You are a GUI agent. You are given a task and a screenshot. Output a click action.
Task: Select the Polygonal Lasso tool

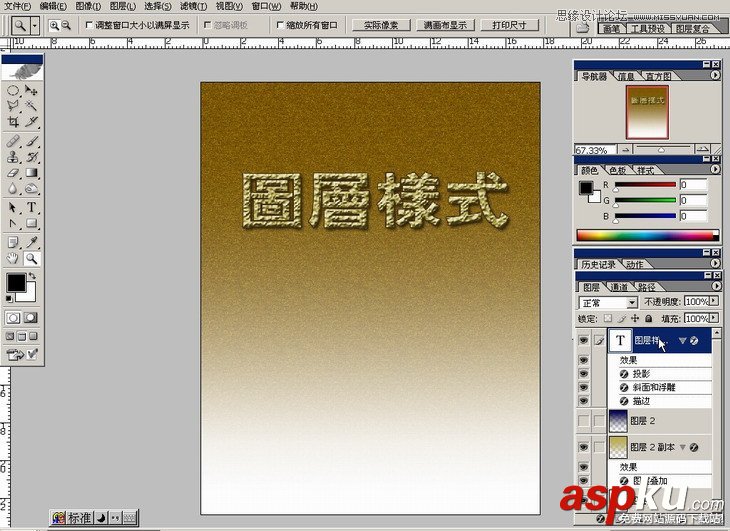pyautogui.click(x=13, y=106)
